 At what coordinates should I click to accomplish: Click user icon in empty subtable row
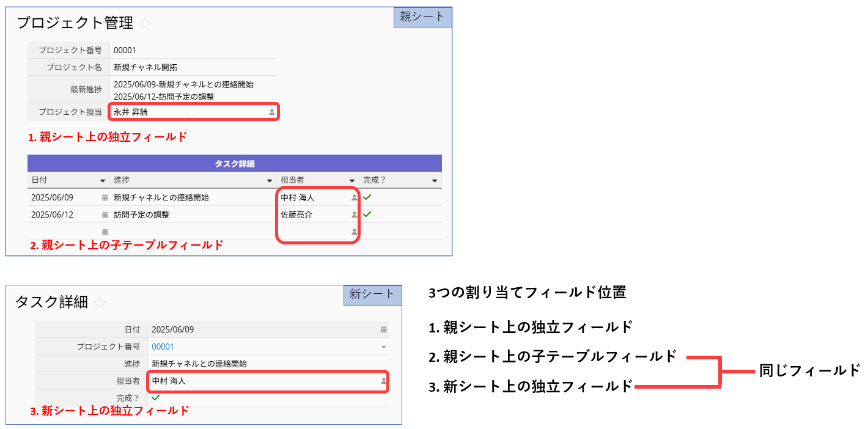pos(354,232)
